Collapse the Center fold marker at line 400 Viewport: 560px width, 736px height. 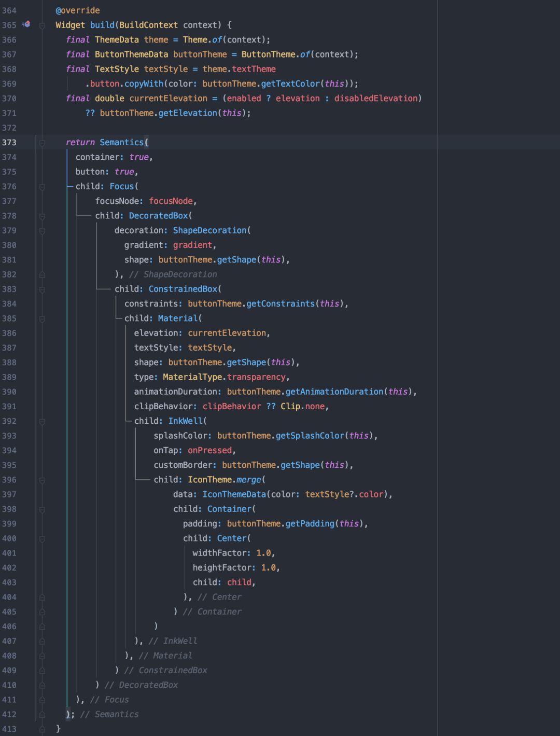42,539
